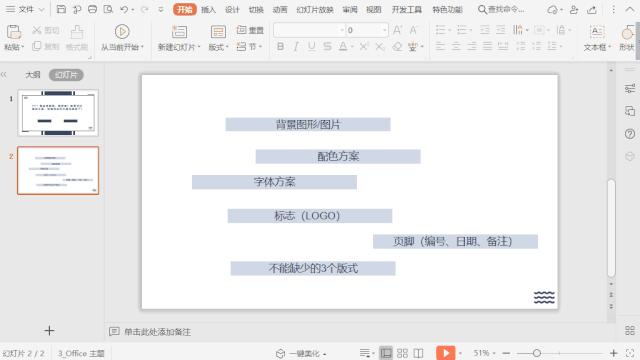This screenshot has width=640, height=360.
Task: Toggle Bold formatting
Action: point(280,47)
